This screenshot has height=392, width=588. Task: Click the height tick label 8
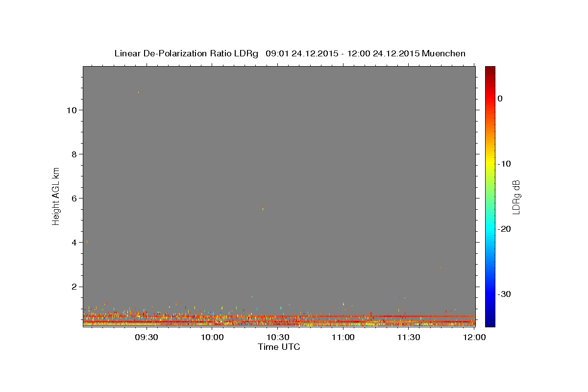tap(73, 154)
